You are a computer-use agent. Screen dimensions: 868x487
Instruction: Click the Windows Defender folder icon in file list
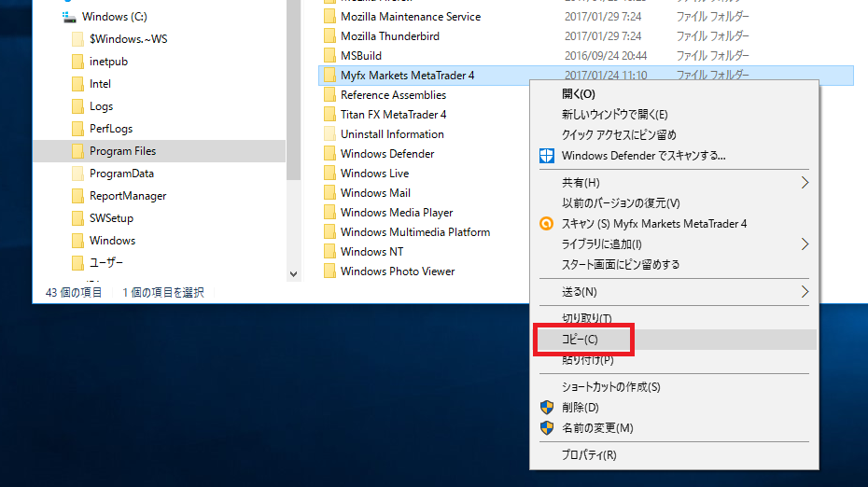(x=329, y=154)
